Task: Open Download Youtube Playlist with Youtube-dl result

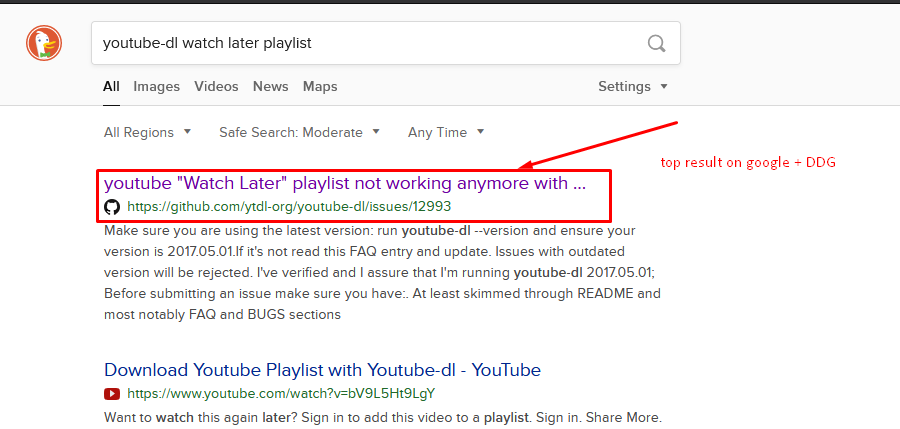Action: (x=323, y=370)
